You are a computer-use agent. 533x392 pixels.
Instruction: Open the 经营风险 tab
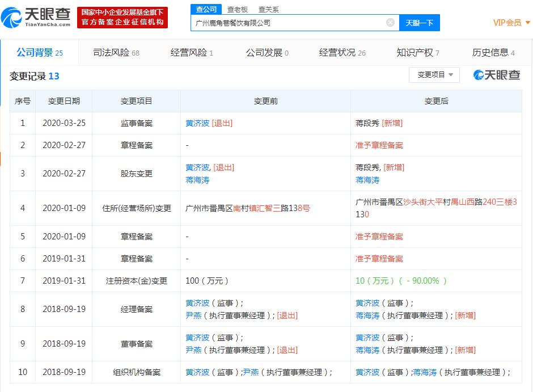[192, 53]
